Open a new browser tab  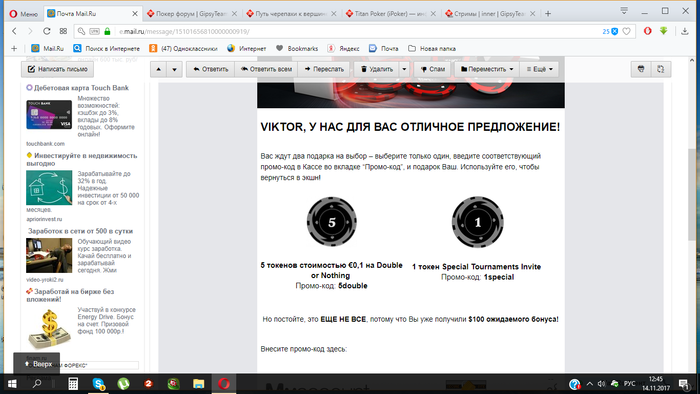point(548,14)
